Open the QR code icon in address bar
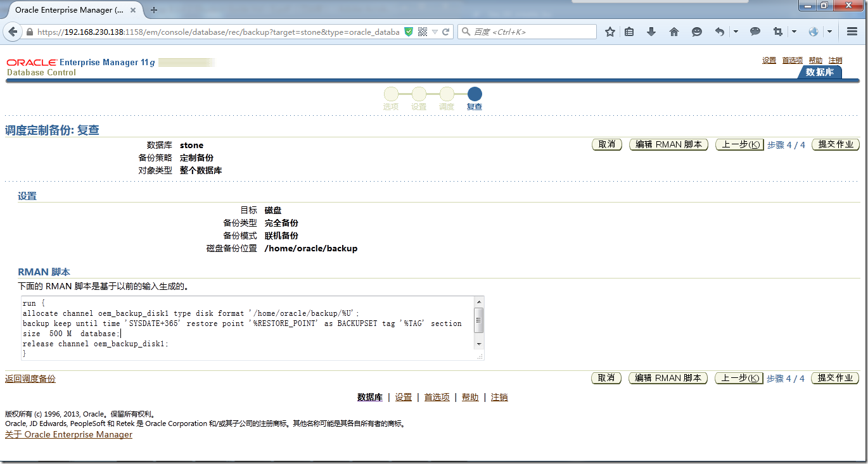Screen dimensions: 868x464 click(423, 32)
